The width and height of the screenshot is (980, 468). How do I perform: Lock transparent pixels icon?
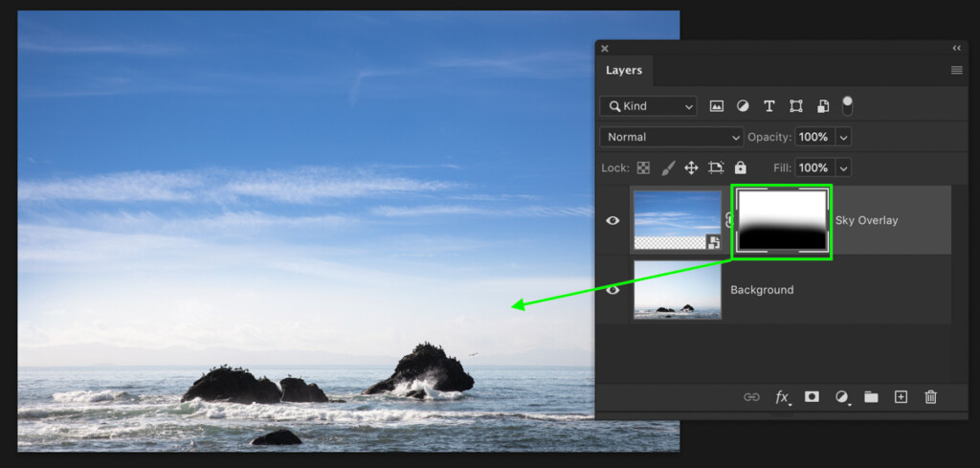point(643,167)
